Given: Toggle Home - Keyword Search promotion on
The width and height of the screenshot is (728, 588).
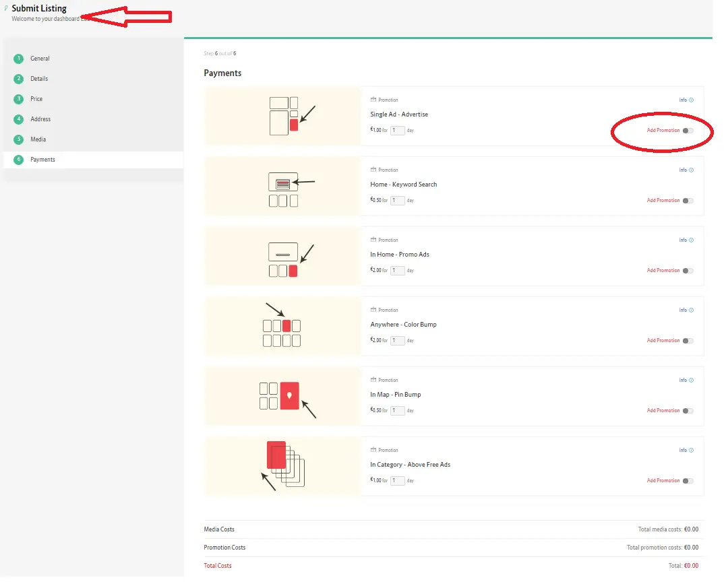Looking at the screenshot, I should click(688, 201).
